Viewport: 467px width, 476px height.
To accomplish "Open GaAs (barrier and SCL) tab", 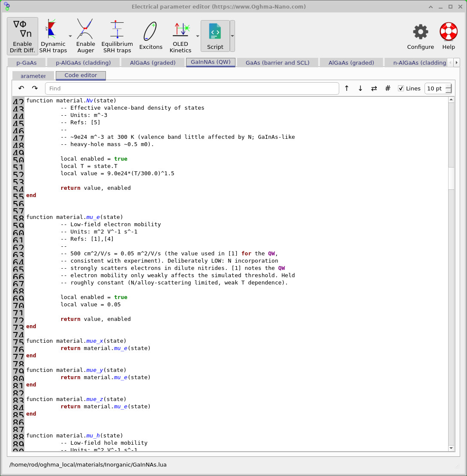I will point(277,63).
